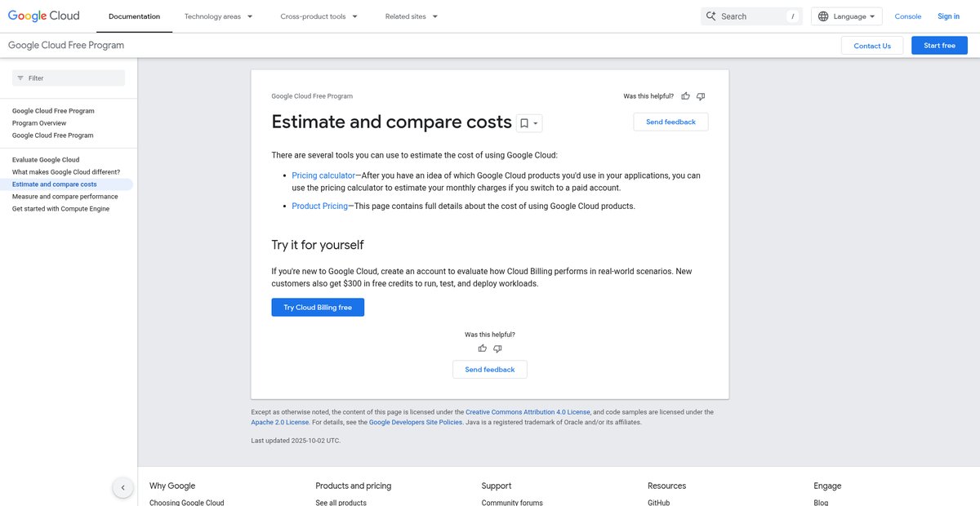Open Google Developers Site Policies link
The image size is (980, 506).
click(x=416, y=423)
